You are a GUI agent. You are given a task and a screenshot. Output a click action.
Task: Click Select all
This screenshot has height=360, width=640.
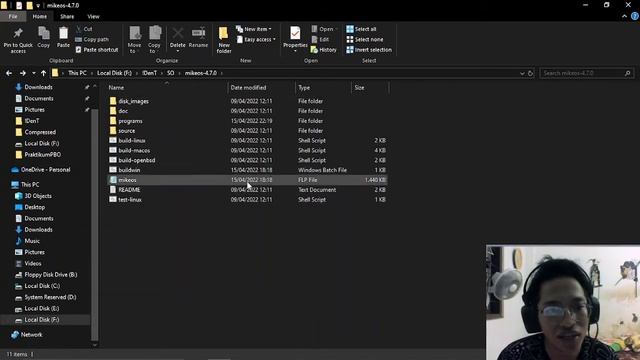(x=361, y=29)
